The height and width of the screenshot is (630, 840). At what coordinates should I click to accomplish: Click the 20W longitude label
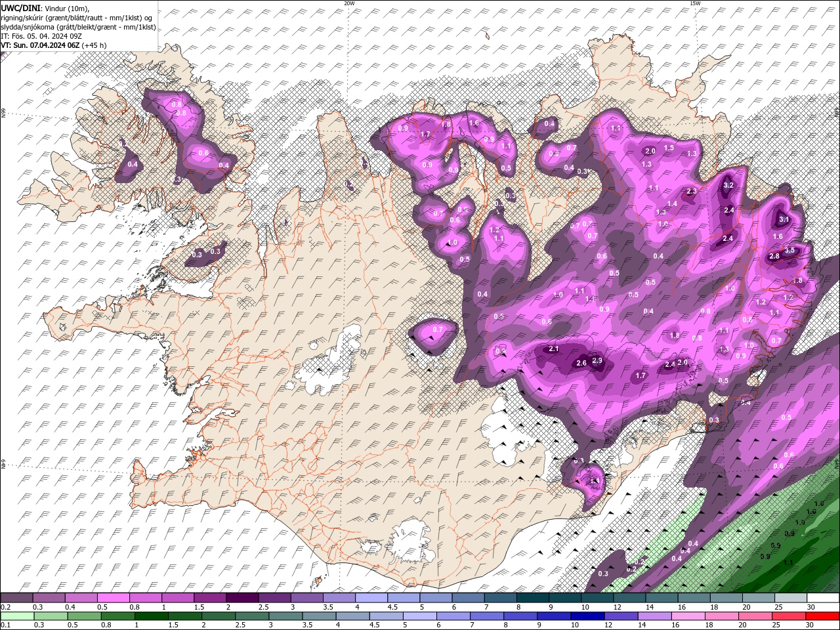[x=349, y=3]
